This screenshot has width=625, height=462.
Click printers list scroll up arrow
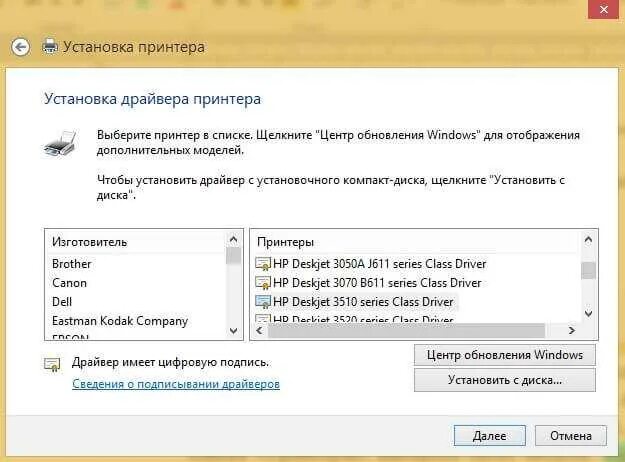click(x=588, y=239)
